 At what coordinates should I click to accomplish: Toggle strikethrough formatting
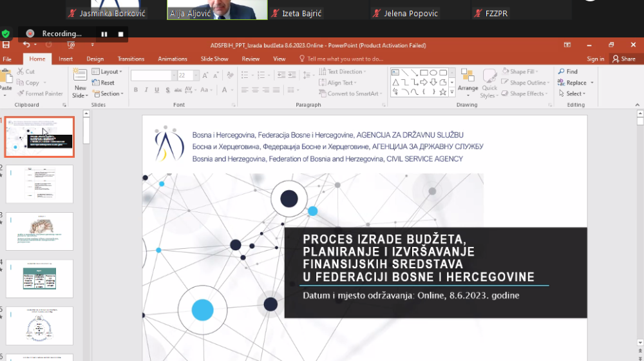pyautogui.click(x=178, y=90)
